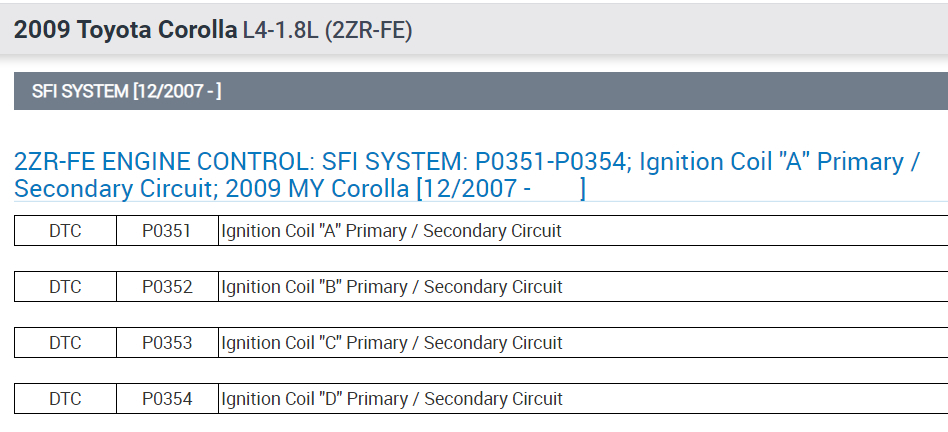Select the P0353 code cell

point(166,343)
